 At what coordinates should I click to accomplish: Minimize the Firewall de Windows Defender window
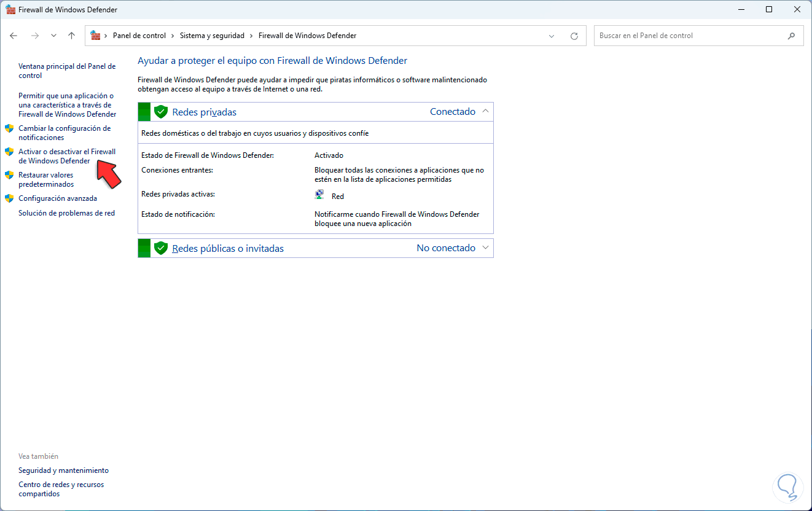(x=741, y=9)
